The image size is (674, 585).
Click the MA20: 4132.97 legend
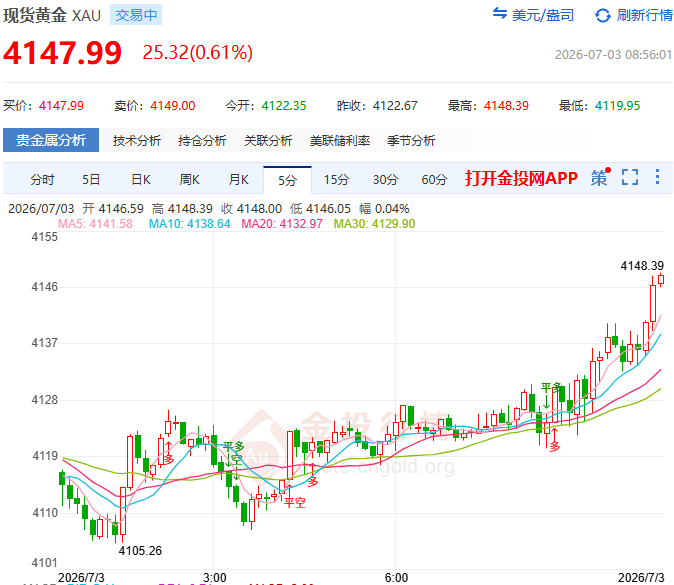coord(282,224)
